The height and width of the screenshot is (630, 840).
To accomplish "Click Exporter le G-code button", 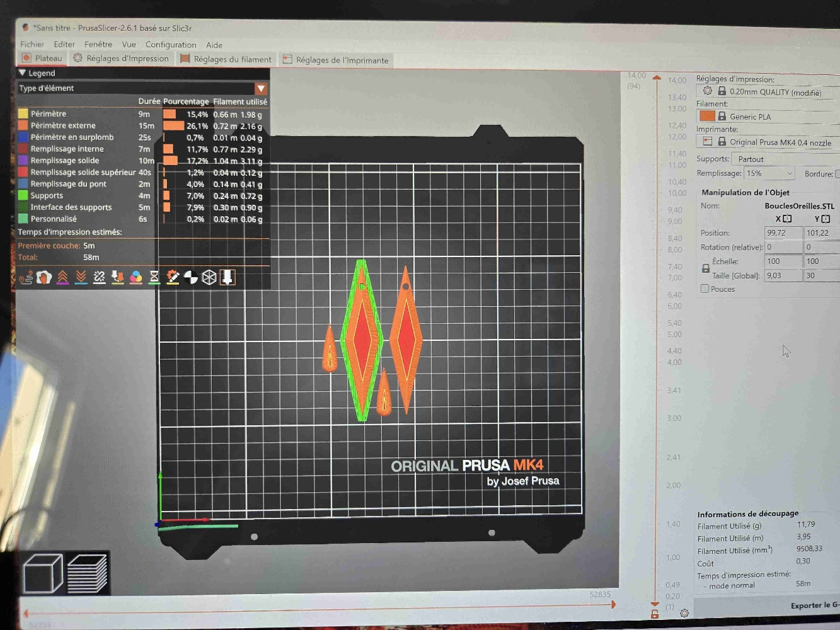I will 814,605.
